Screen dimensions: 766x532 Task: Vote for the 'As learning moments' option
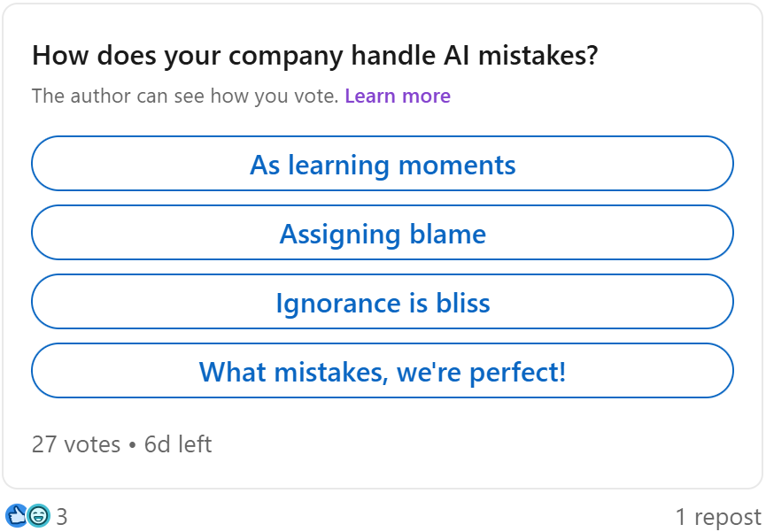tap(383, 164)
